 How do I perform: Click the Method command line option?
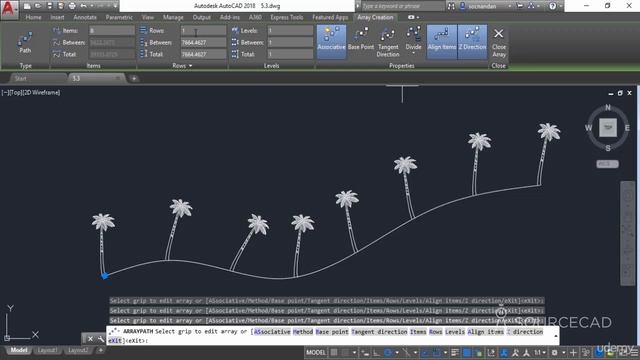pyautogui.click(x=303, y=332)
